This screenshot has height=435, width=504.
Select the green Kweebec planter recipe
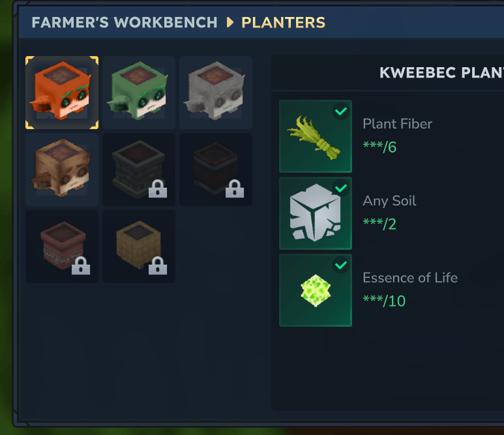click(x=139, y=93)
